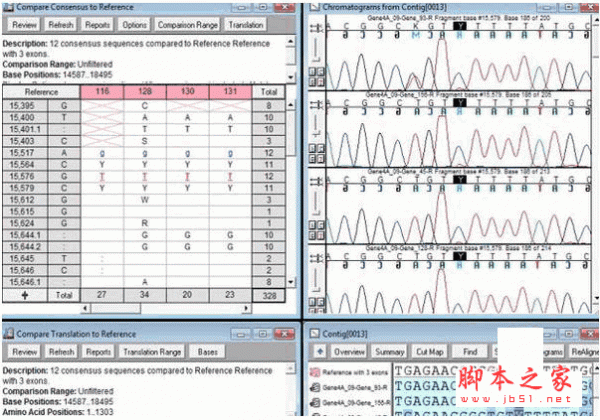Click Compare Consensus to Reference title icon

pos(8,6)
